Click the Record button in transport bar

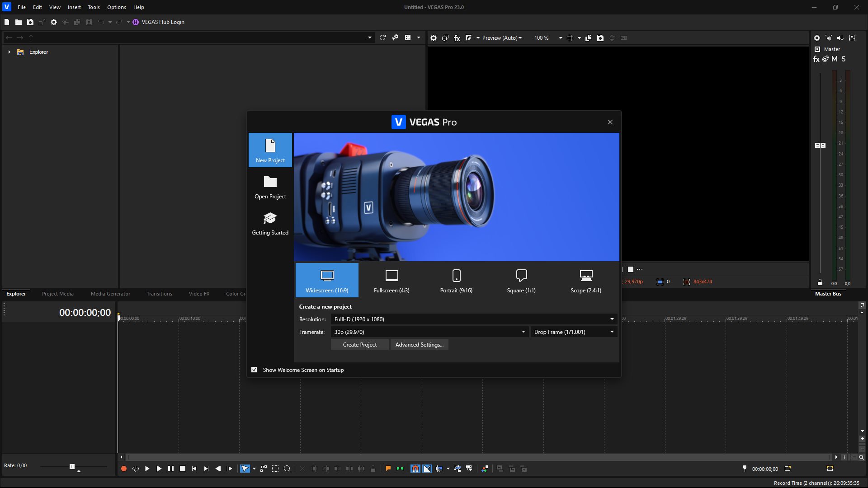pos(123,469)
